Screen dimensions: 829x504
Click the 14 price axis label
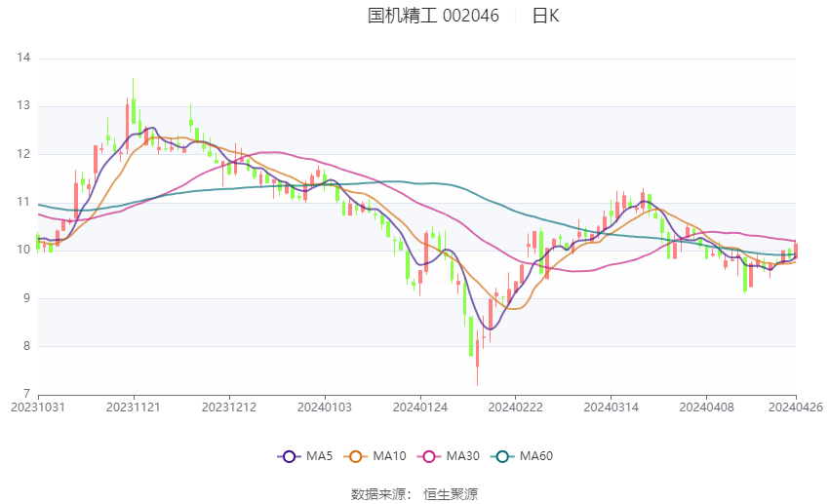click(23, 58)
